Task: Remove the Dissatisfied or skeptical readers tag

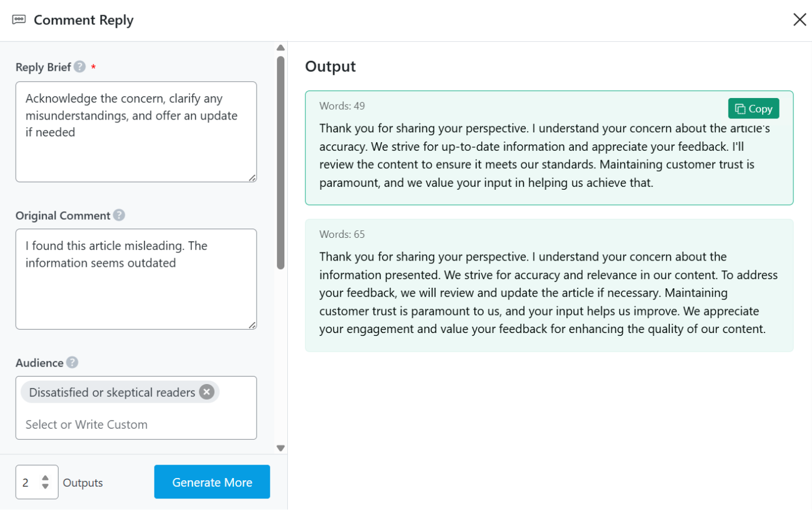Action: coord(207,392)
